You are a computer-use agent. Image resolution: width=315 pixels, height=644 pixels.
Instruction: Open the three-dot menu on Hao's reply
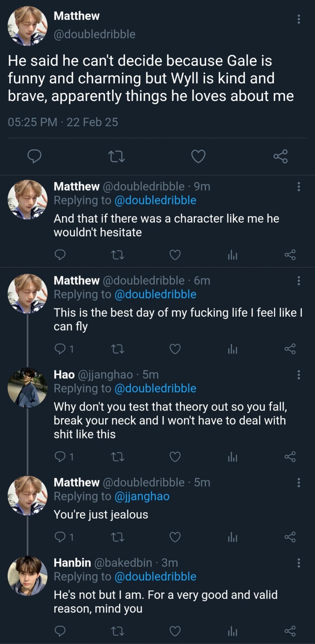[299, 375]
